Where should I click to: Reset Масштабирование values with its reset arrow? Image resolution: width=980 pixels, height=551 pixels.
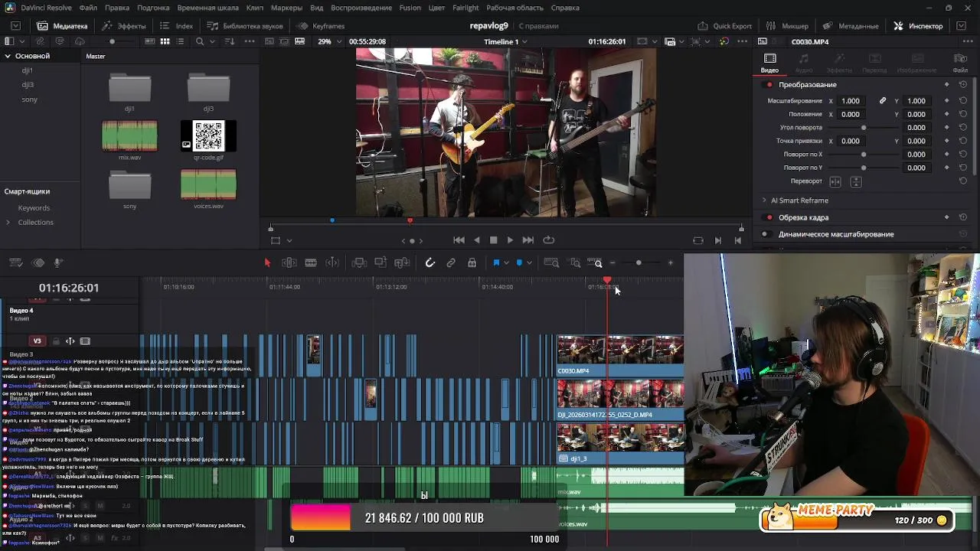click(x=963, y=101)
